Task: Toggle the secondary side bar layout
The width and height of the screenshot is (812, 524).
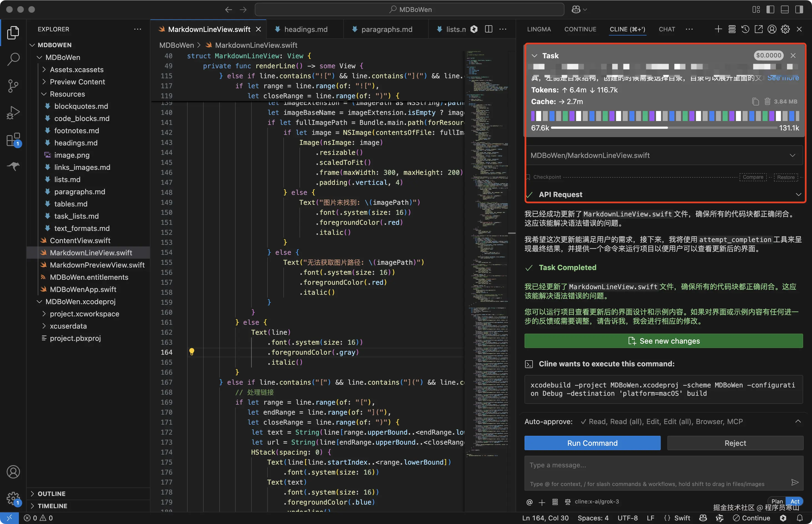Action: click(799, 9)
